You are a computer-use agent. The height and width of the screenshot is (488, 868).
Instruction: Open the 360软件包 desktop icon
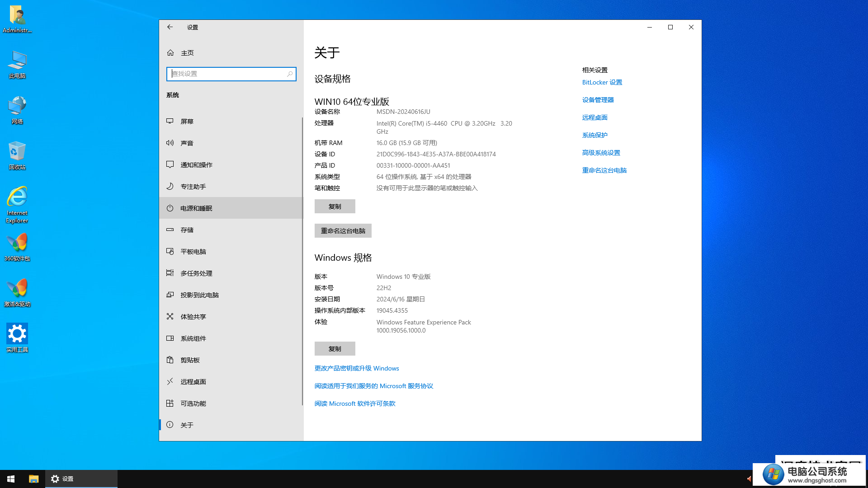[17, 247]
